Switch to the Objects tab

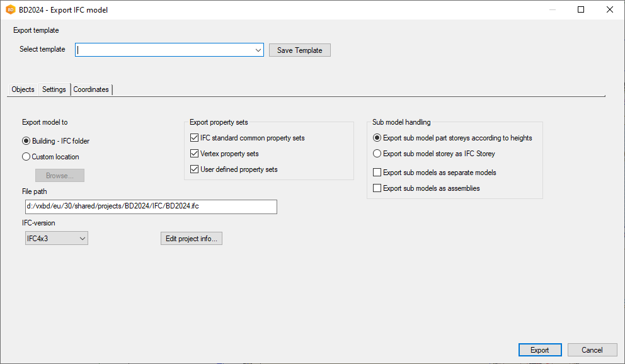click(x=23, y=89)
